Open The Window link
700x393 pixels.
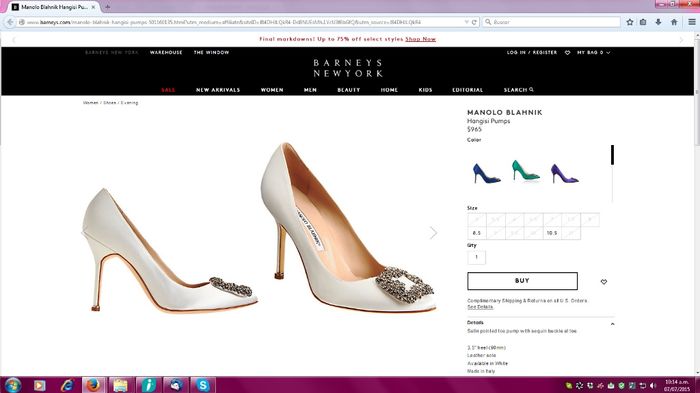coord(211,53)
